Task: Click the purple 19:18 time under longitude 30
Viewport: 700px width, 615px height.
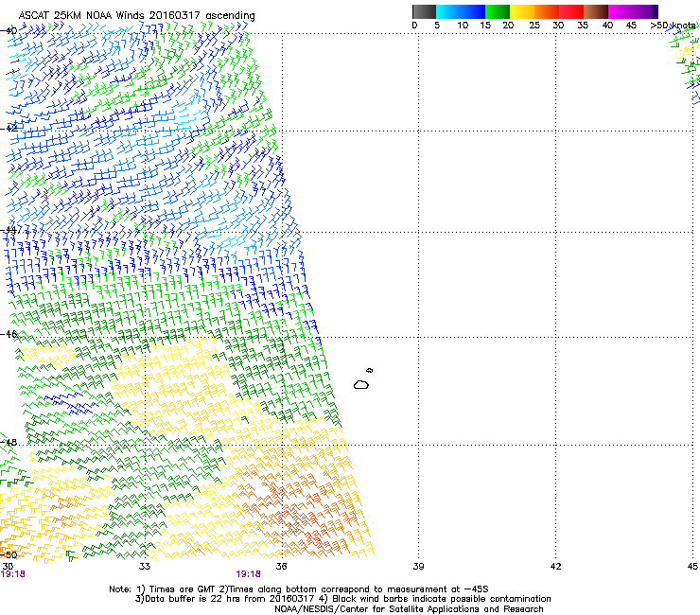Action: click(13, 574)
